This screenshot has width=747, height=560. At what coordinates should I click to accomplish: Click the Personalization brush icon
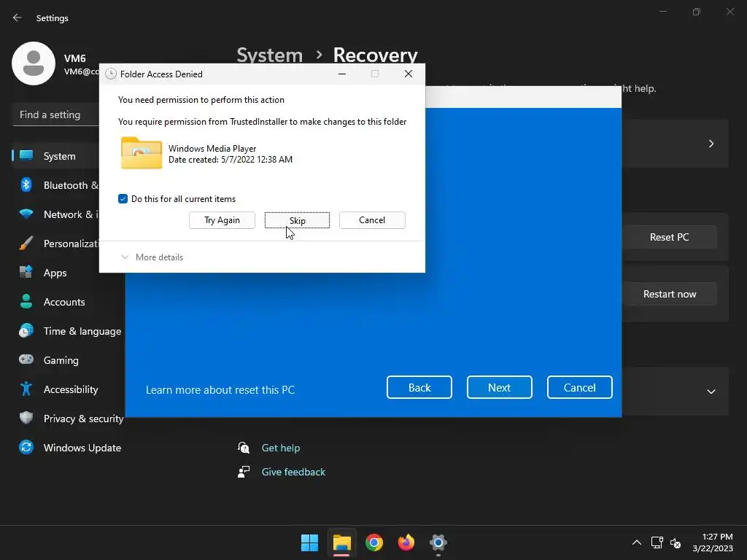[26, 243]
